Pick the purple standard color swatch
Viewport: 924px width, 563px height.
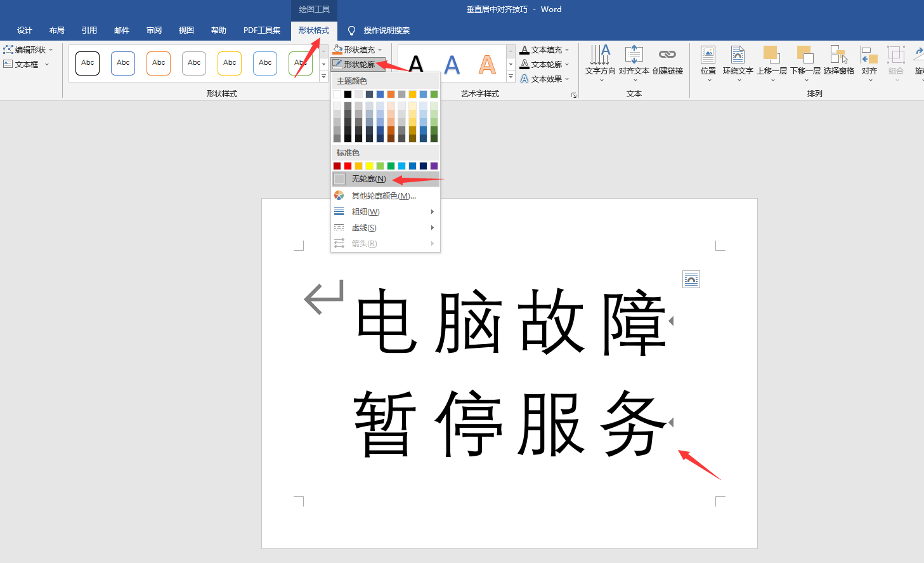(x=434, y=166)
